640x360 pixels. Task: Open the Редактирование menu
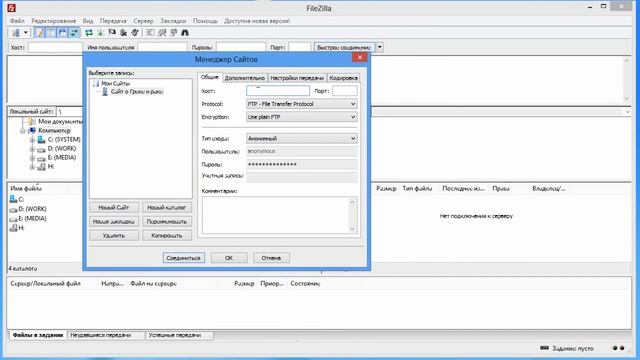53,21
